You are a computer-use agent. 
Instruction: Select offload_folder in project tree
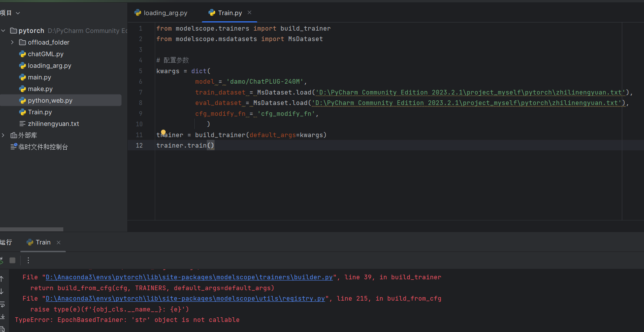(x=48, y=42)
